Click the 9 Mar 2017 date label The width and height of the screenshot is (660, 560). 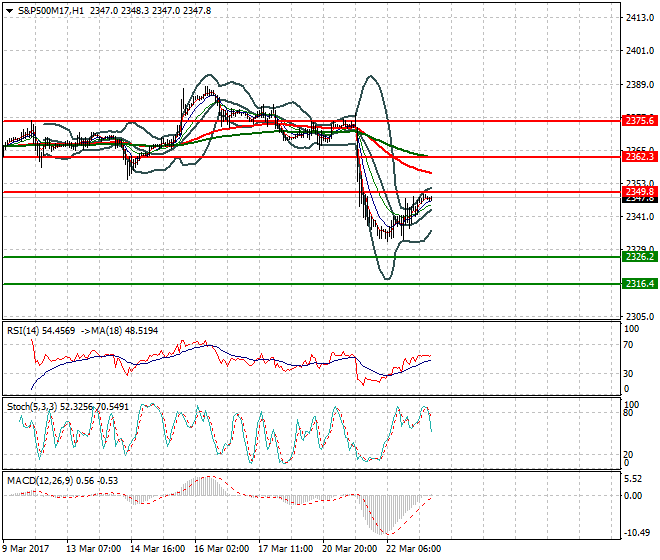pos(25,549)
